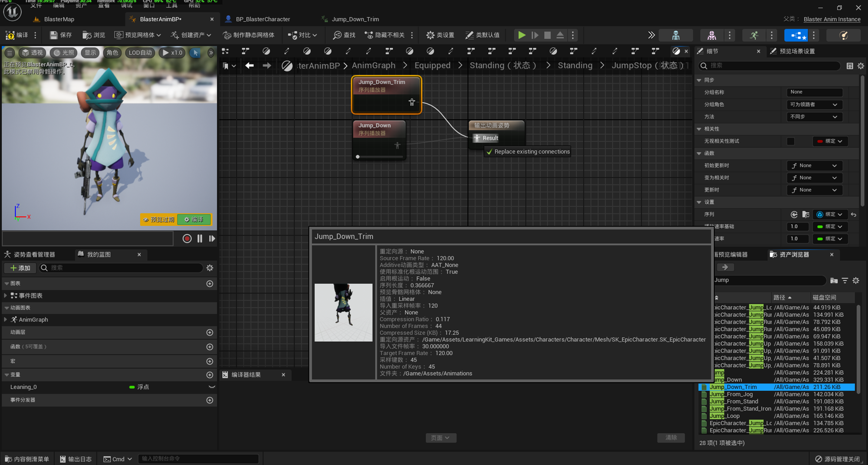Click the Browse (浏览) toolbar icon
868x465 pixels.
(93, 35)
